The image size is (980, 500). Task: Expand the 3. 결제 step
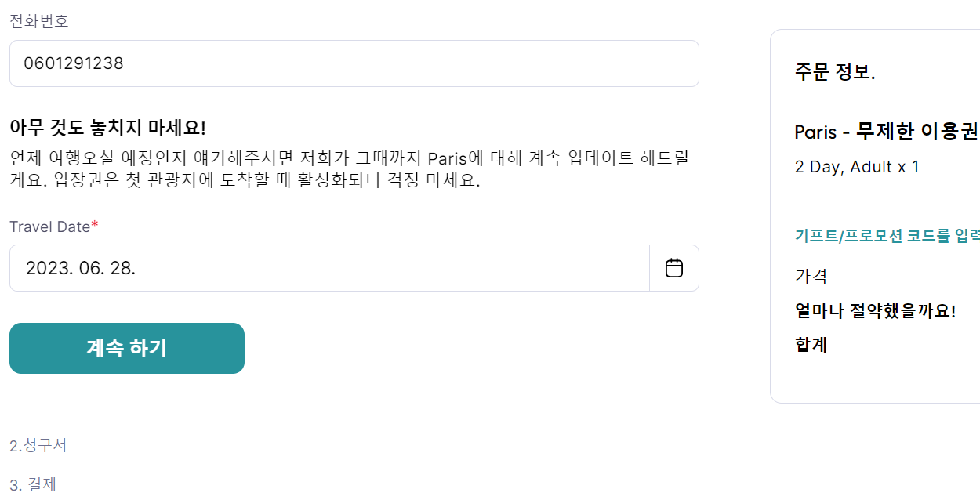33,484
